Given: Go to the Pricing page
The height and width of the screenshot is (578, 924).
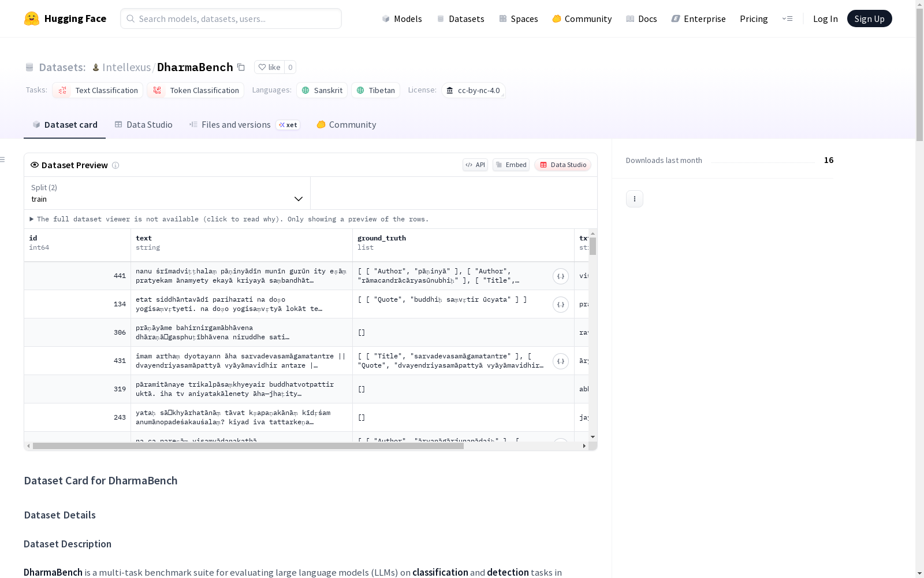Looking at the screenshot, I should pyautogui.click(x=754, y=18).
